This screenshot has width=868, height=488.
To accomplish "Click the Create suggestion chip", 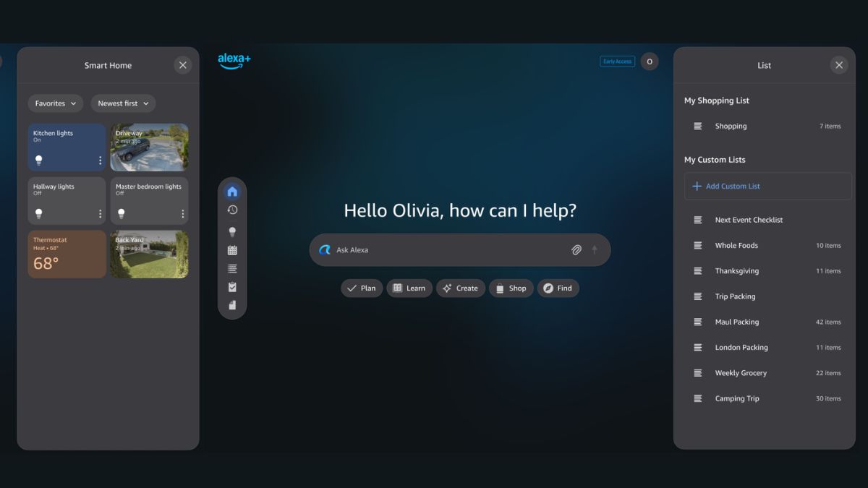I will (x=460, y=288).
